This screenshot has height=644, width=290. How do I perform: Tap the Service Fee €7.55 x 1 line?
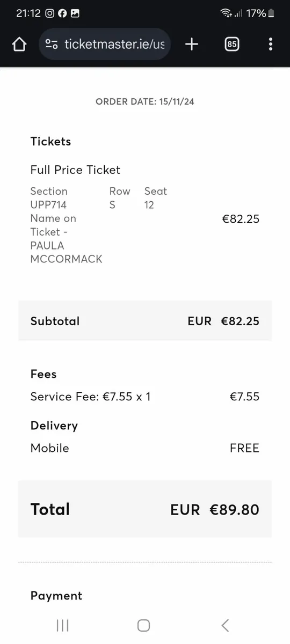coord(145,397)
